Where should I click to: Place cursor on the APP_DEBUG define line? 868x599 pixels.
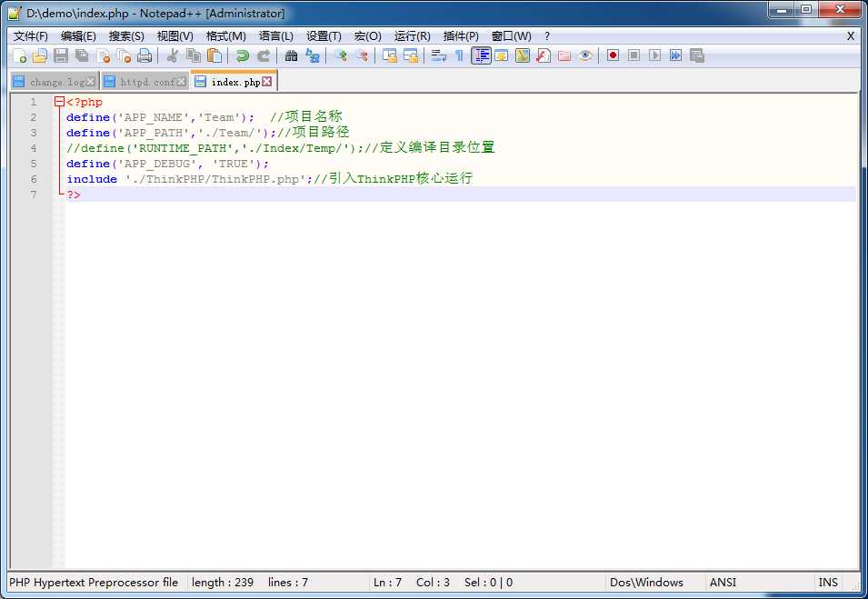click(167, 164)
